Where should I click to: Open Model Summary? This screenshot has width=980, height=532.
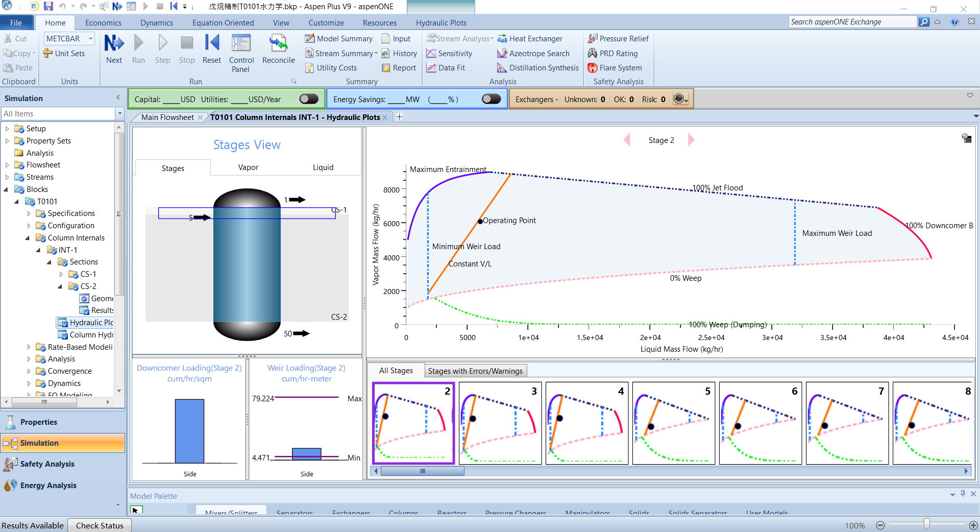click(x=339, y=39)
